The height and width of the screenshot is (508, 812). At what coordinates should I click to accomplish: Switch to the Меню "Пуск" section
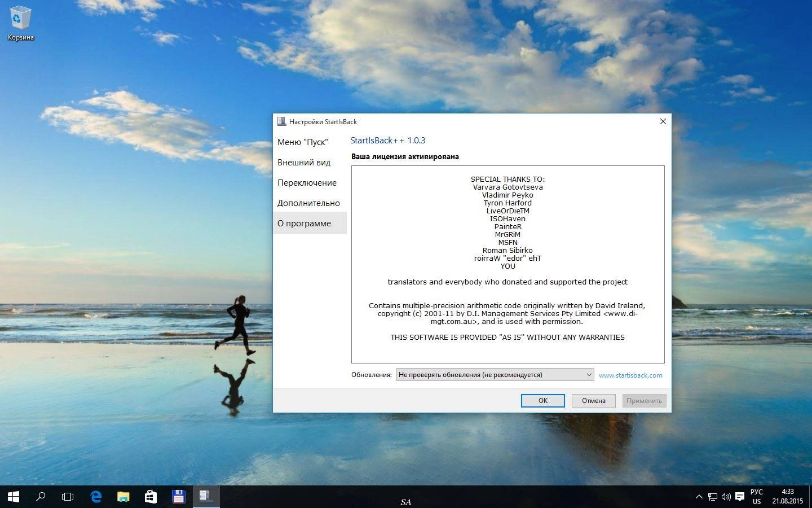tap(310, 142)
